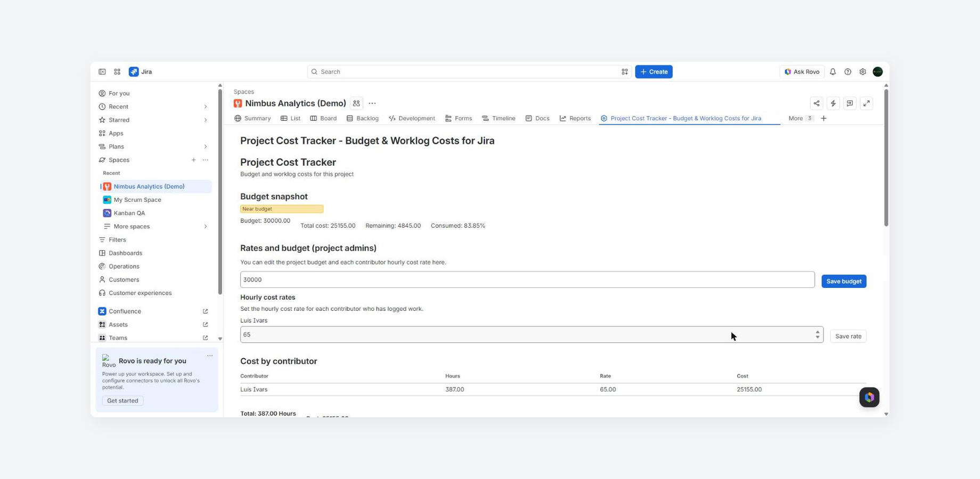
Task: Adjust the Luis Ivars rate stepper arrows
Action: (x=818, y=334)
